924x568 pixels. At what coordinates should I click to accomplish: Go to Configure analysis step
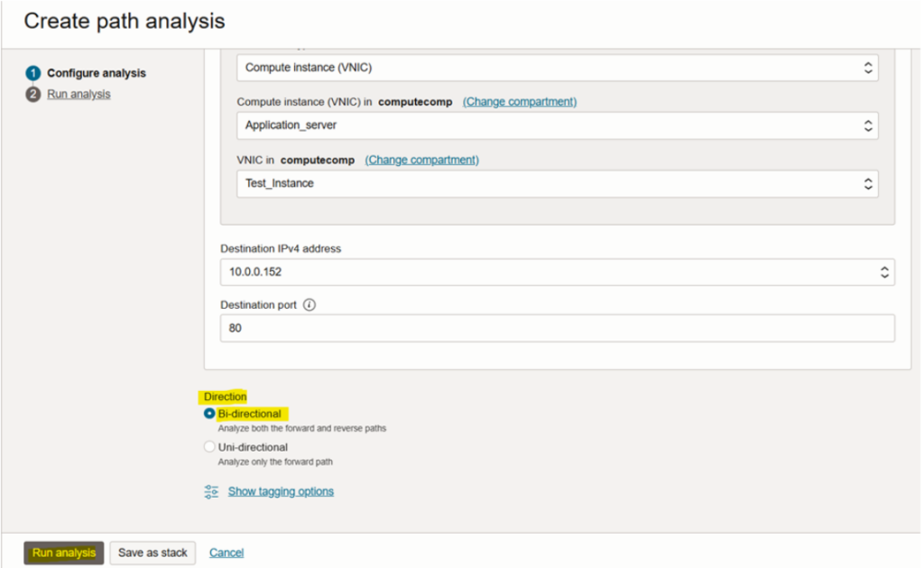click(96, 73)
